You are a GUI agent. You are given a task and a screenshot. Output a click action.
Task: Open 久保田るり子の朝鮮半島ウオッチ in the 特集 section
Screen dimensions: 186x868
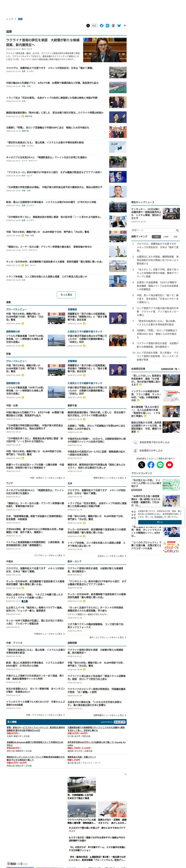click(85, 383)
